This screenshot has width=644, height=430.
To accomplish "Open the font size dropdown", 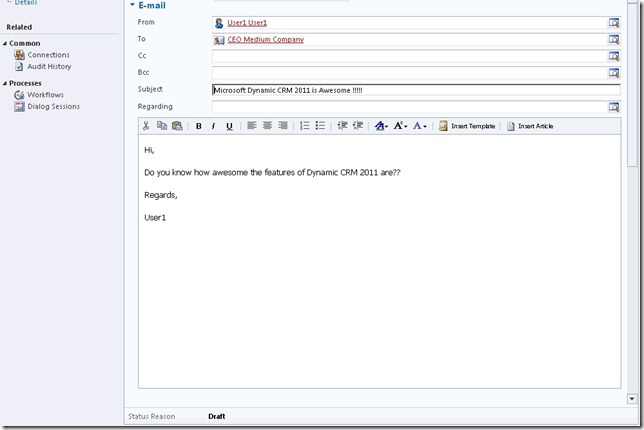I will (x=400, y=126).
